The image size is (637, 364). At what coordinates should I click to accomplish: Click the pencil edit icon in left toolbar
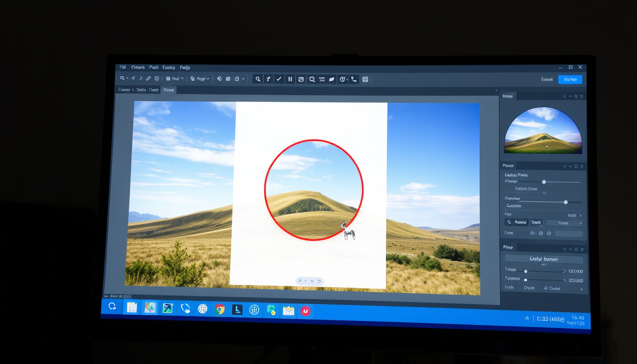click(148, 78)
